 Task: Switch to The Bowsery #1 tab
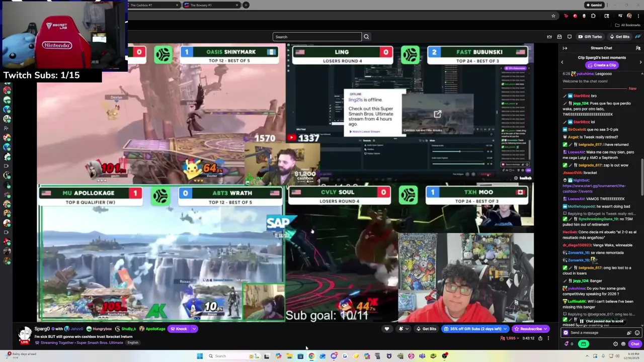[x=211, y=5]
